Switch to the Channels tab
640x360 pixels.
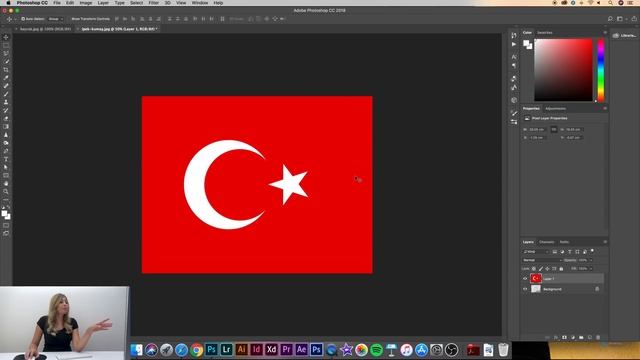(547, 242)
